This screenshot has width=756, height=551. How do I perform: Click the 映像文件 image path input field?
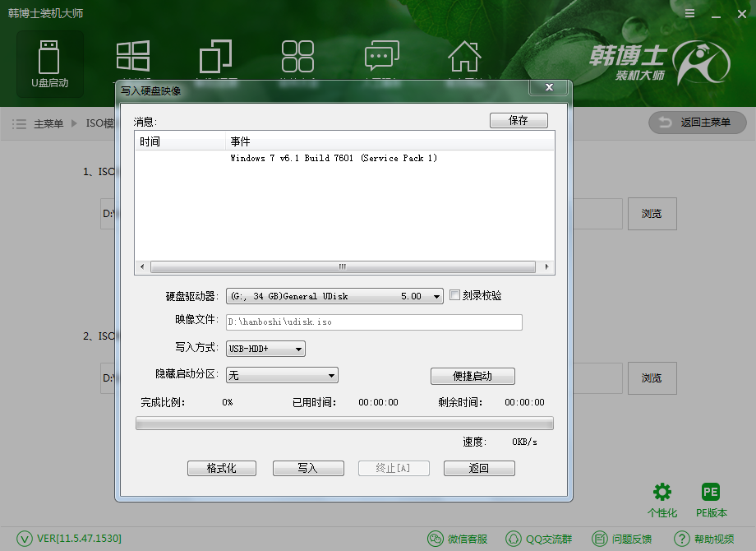pyautogui.click(x=374, y=322)
